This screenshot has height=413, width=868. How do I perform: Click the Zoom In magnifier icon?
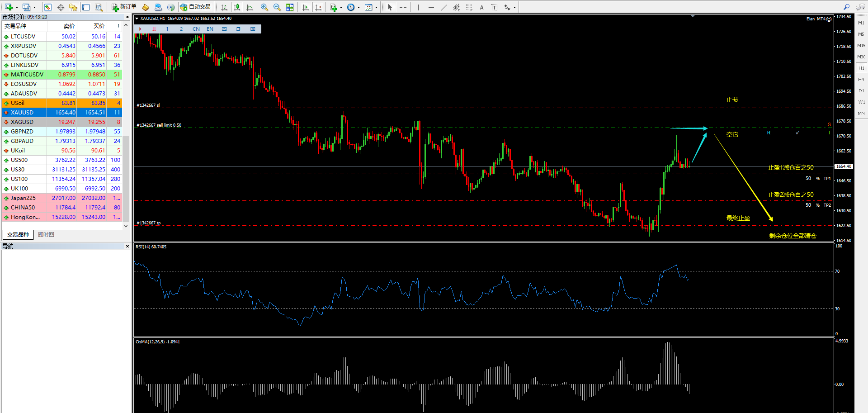coord(264,7)
